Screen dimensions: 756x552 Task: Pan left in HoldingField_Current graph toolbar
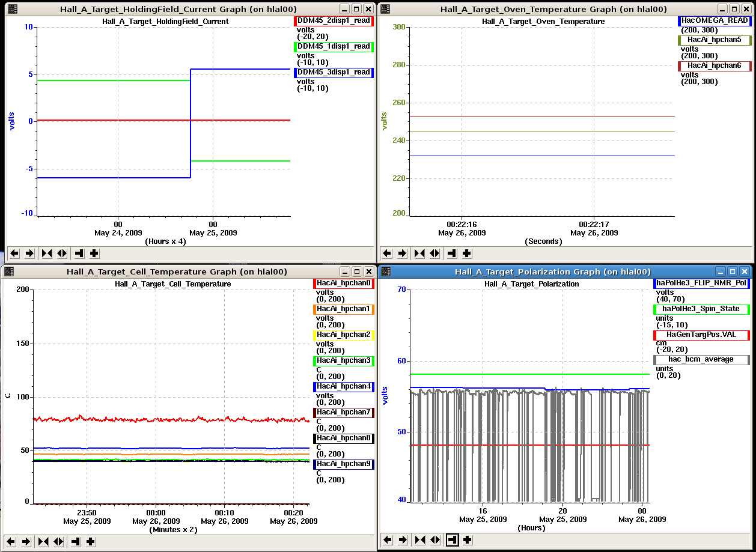click(x=14, y=253)
